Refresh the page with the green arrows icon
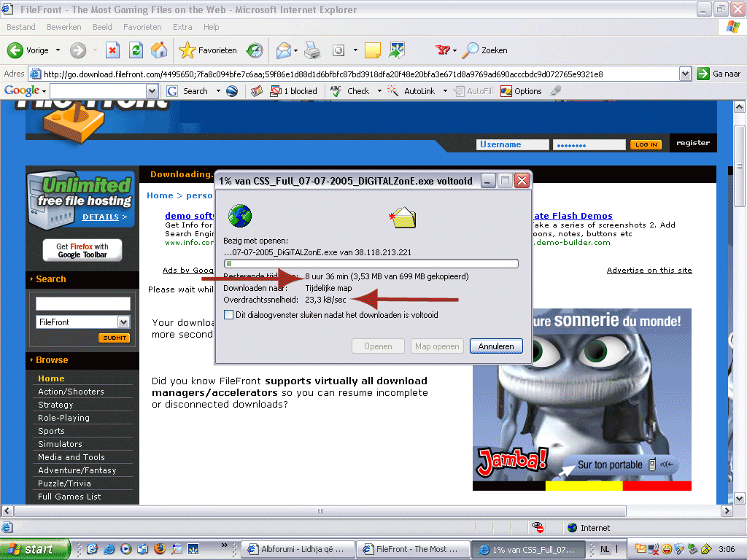Viewport: 747px width, 560px height. 136,50
